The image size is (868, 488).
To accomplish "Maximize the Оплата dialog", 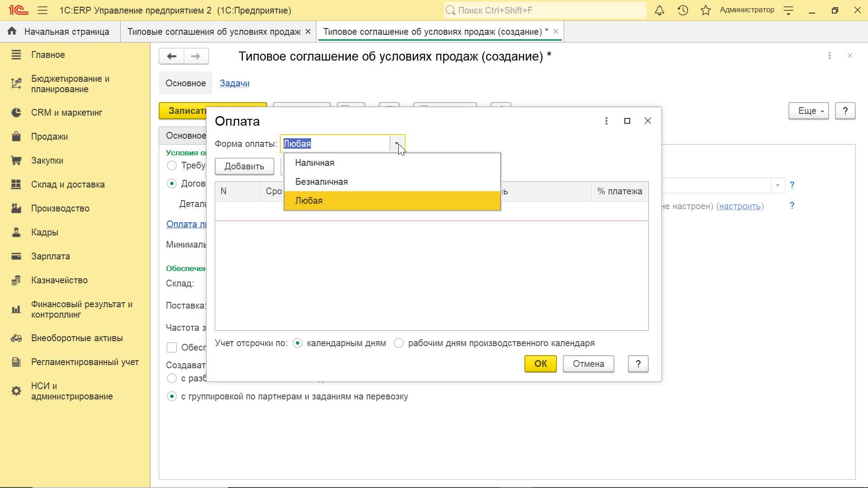I will point(627,121).
